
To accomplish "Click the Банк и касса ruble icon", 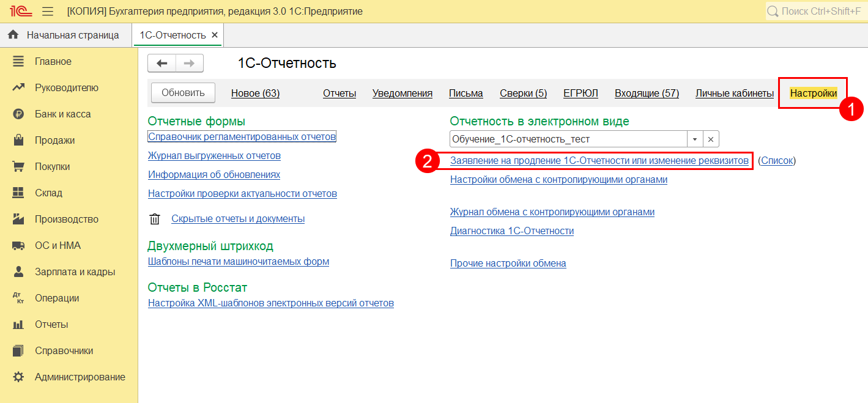I will [18, 114].
